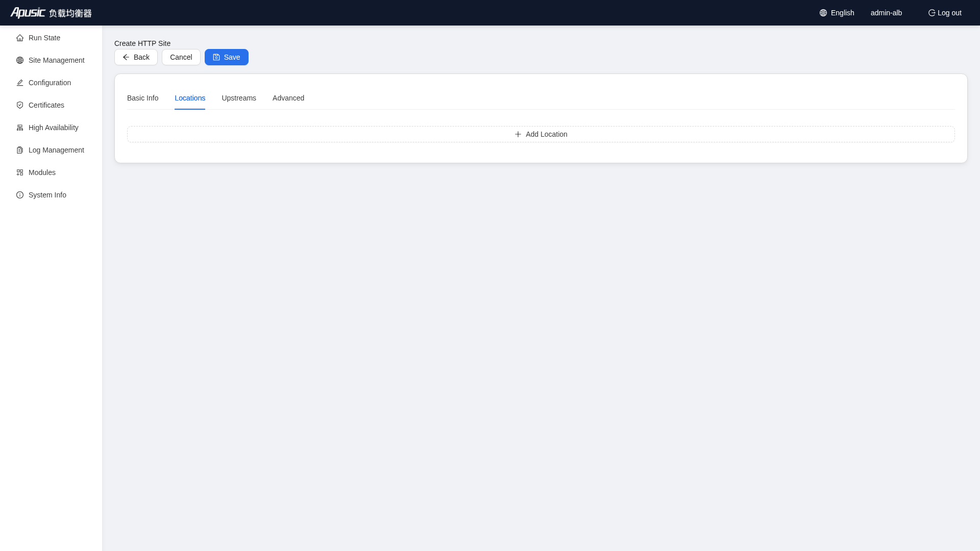
Task: Click the Cancel button
Action: [x=181, y=57]
